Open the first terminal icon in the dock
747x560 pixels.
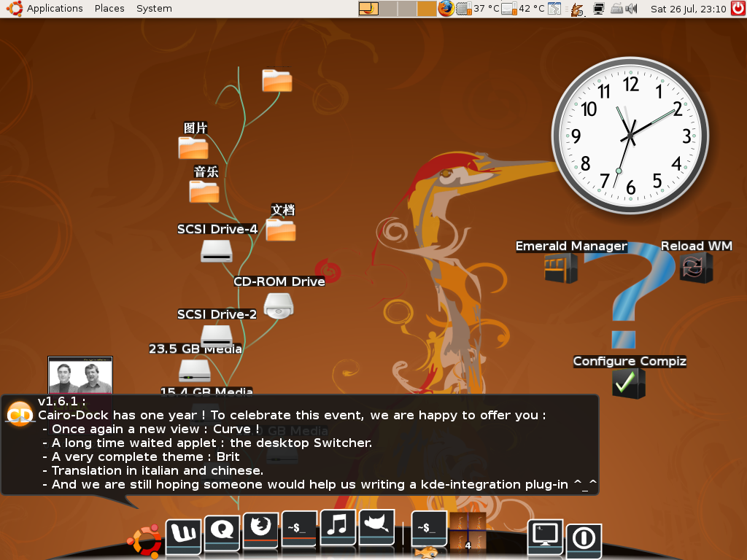click(299, 528)
